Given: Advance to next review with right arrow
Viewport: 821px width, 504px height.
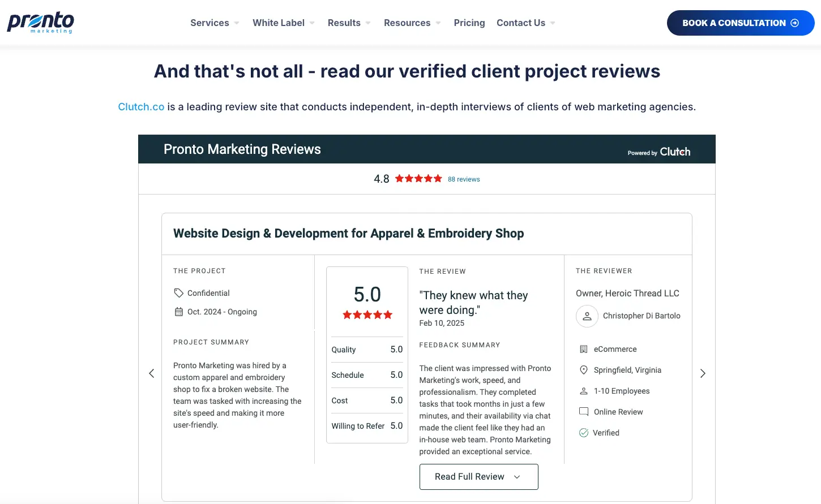Looking at the screenshot, I should tap(703, 373).
